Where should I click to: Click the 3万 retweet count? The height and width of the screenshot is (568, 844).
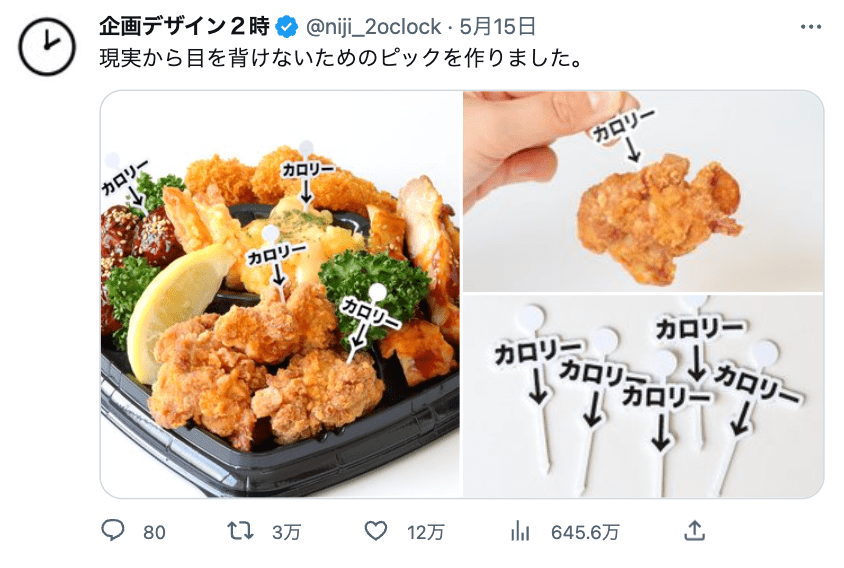(x=286, y=532)
